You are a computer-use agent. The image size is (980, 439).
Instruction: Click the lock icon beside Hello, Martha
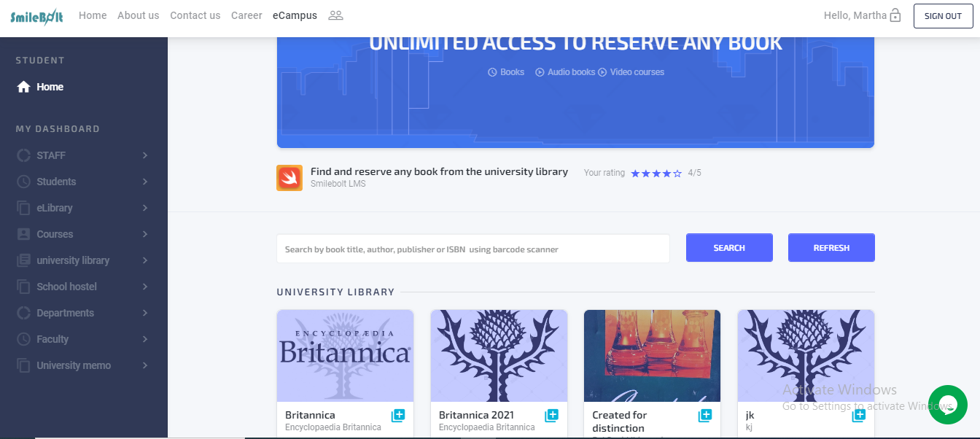pyautogui.click(x=895, y=15)
